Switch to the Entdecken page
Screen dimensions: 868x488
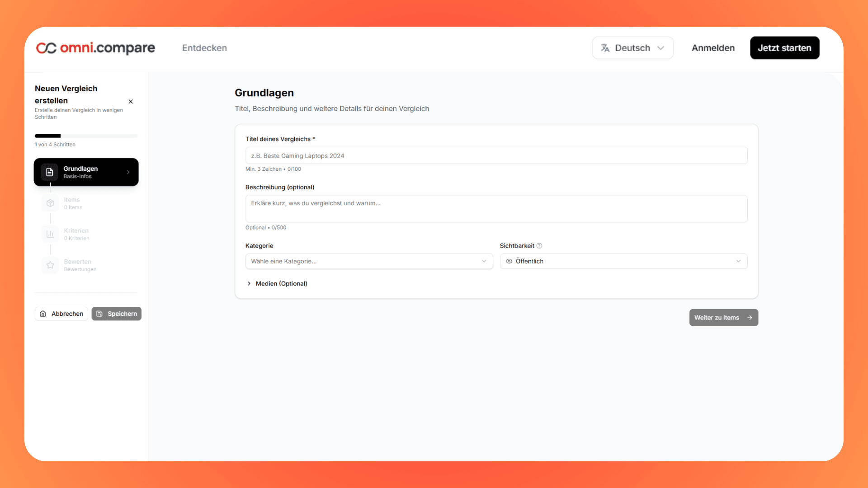pyautogui.click(x=204, y=47)
